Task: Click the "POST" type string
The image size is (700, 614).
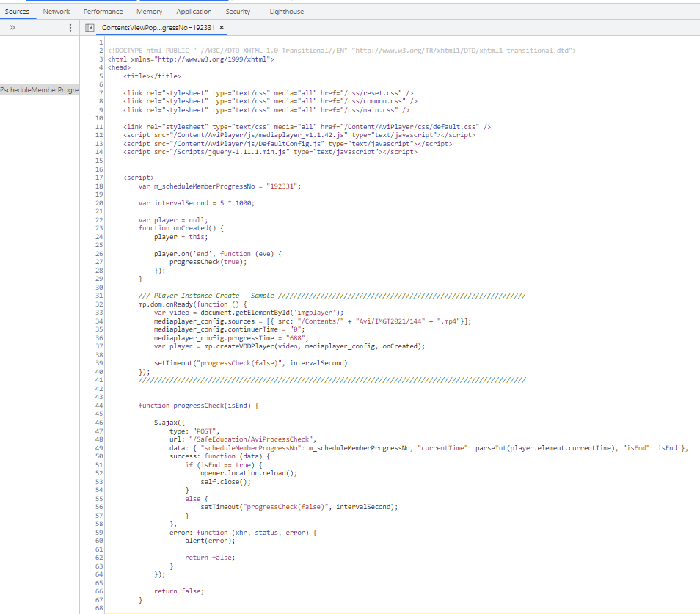Action: click(204, 431)
